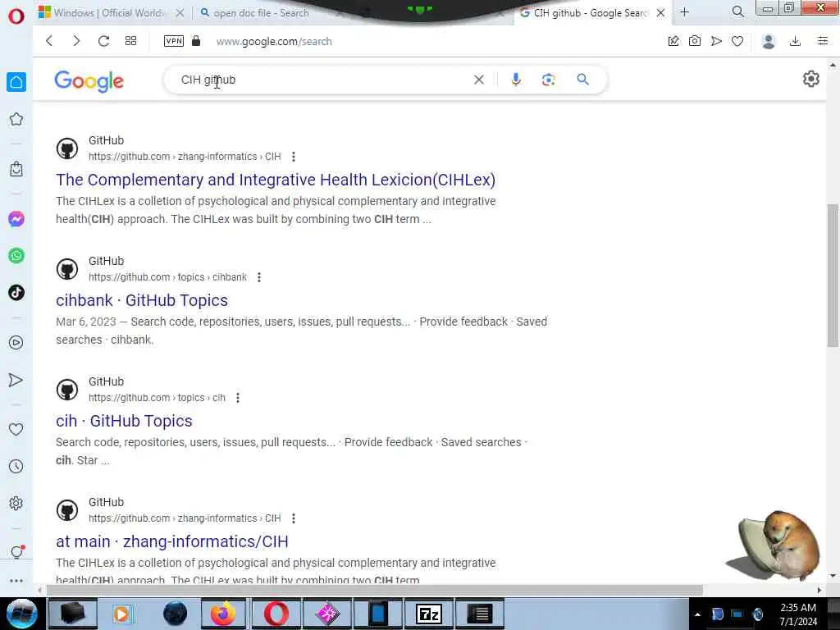
Task: Open the Opera menu logo
Action: pos(16,16)
